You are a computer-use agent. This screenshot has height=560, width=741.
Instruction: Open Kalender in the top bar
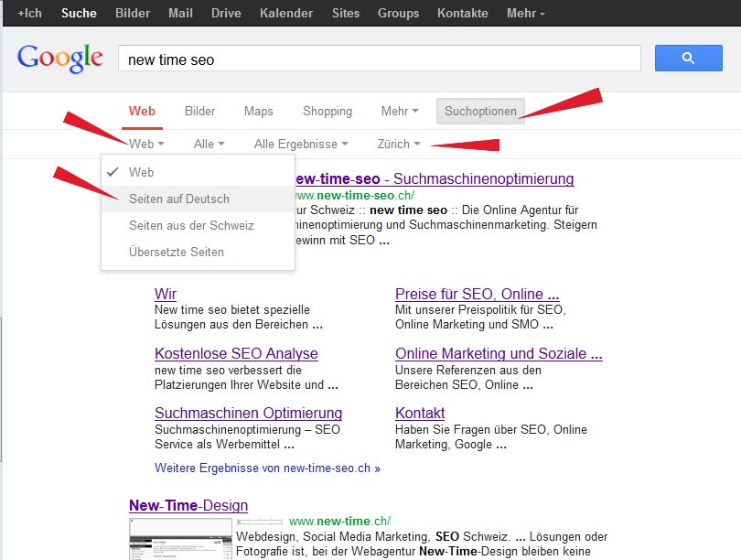286,13
